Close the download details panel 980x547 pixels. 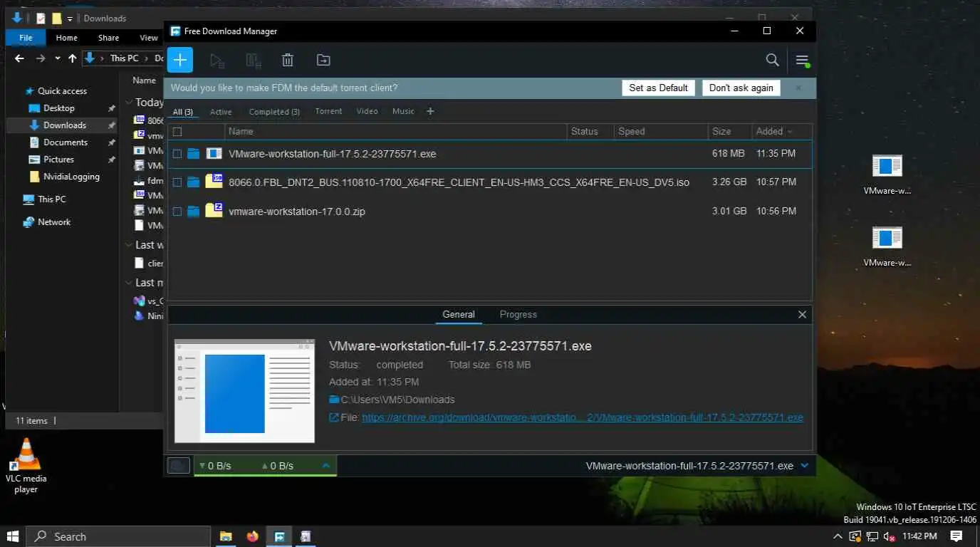coord(802,315)
